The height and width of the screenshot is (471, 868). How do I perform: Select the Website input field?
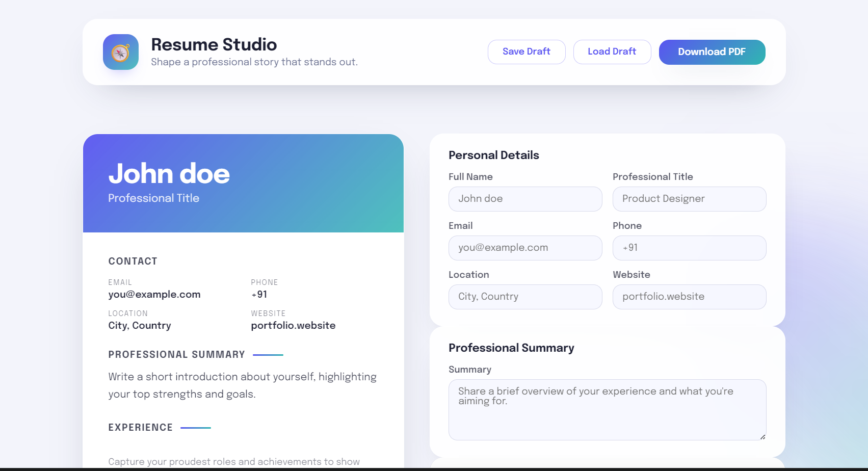(689, 297)
